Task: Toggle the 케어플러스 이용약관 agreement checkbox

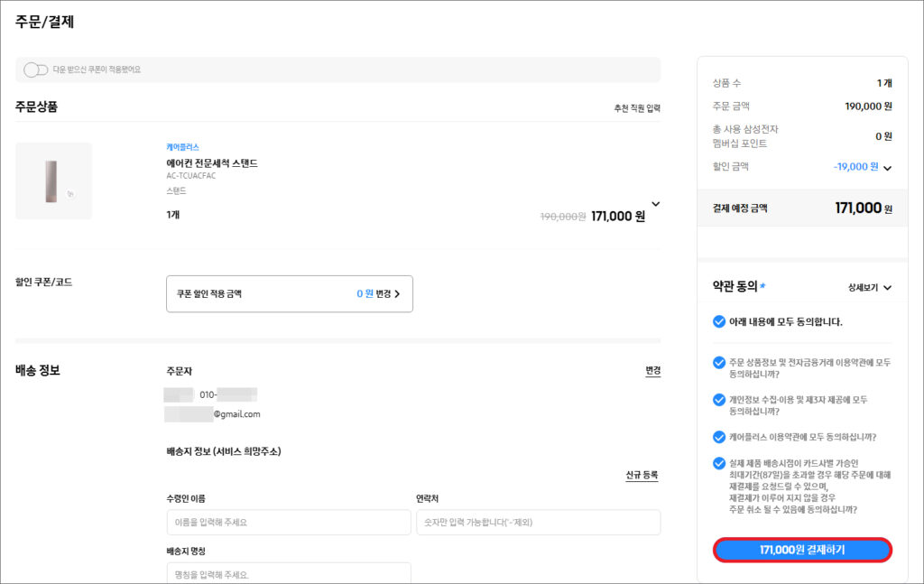Action: [x=719, y=437]
